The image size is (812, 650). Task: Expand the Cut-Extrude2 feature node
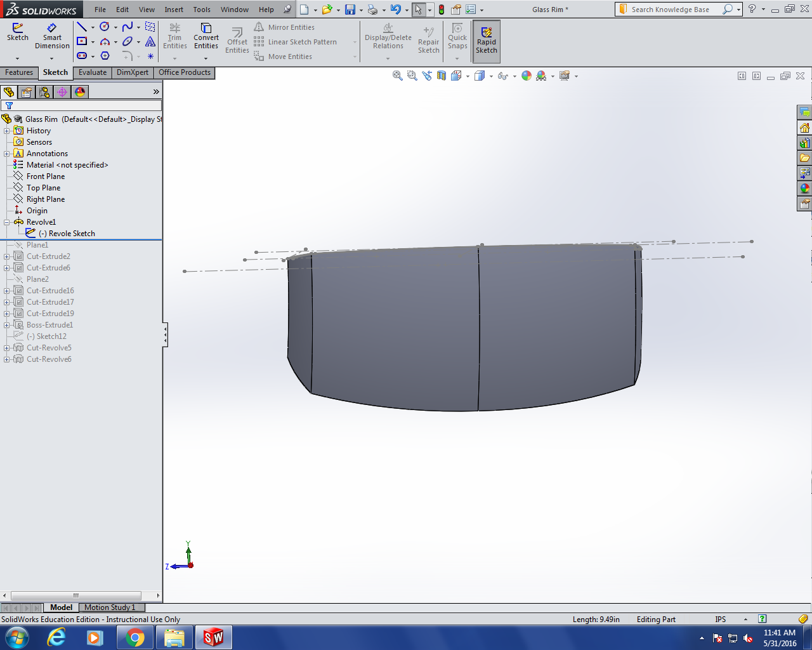pos(7,256)
